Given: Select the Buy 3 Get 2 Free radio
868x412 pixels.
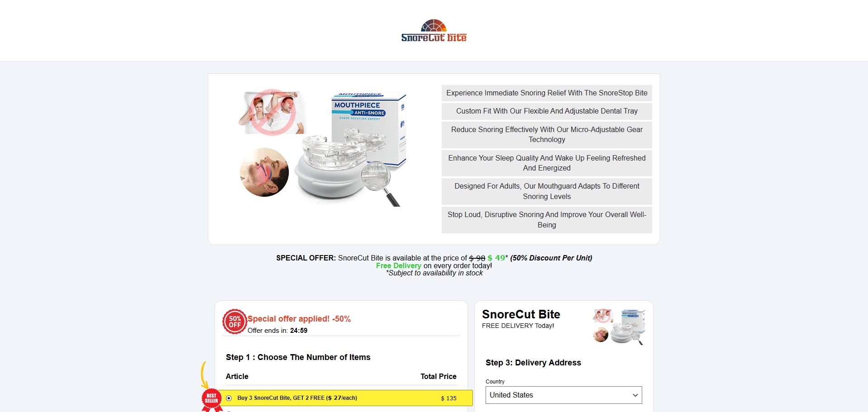Looking at the screenshot, I should coord(229,398).
